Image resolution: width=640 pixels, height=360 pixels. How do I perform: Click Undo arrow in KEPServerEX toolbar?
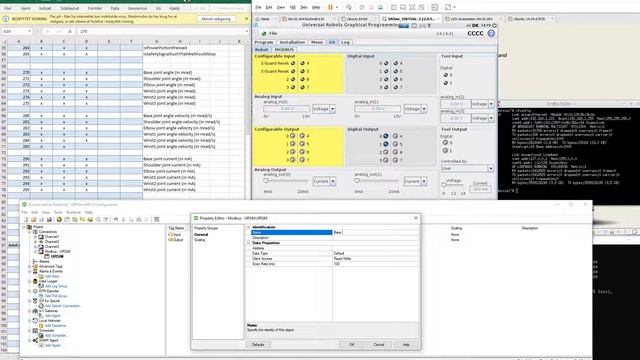coord(116,219)
